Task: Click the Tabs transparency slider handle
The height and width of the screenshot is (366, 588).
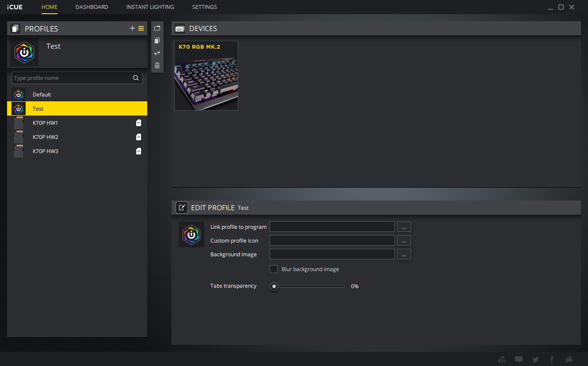Action: [x=274, y=286]
